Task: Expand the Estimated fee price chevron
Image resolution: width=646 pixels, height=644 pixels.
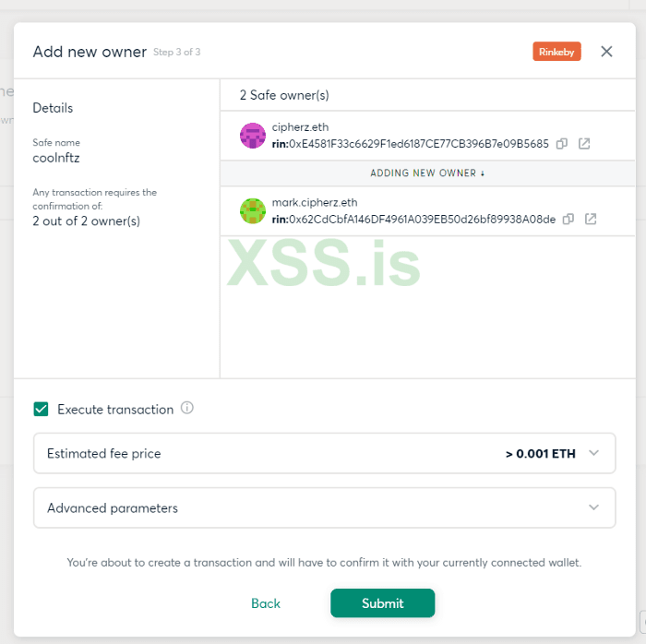Action: pyautogui.click(x=593, y=453)
